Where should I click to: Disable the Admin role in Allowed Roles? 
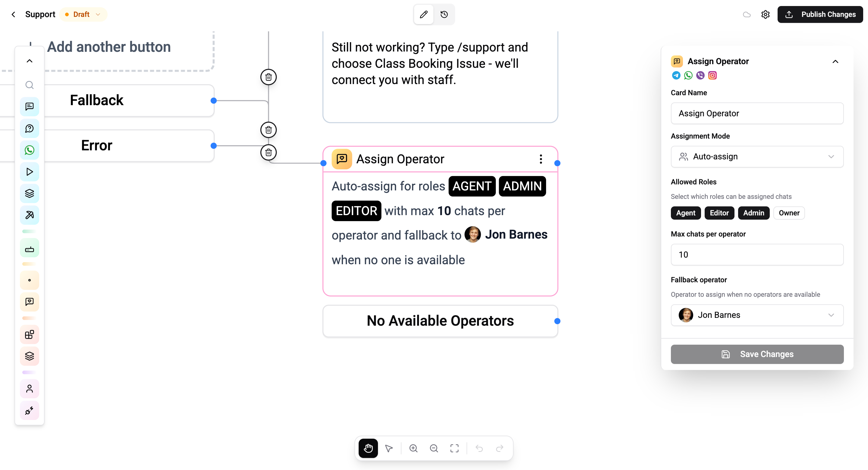[753, 213]
